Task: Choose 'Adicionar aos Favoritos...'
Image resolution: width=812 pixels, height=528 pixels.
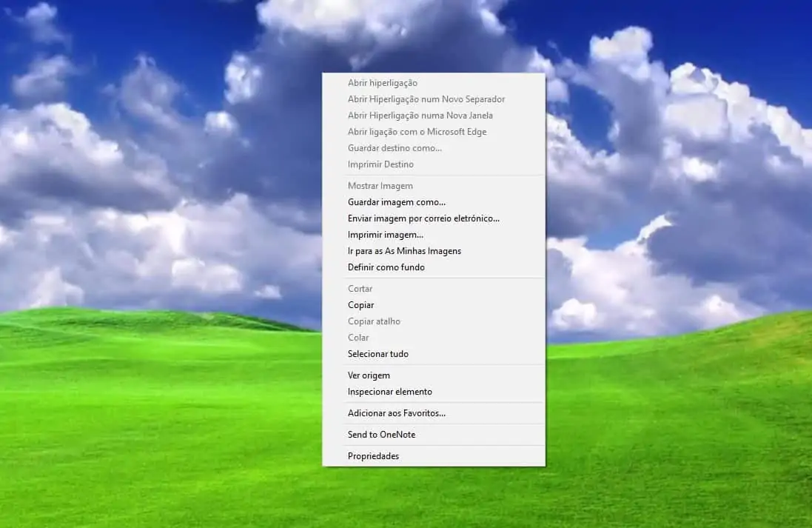Action: 434,413
